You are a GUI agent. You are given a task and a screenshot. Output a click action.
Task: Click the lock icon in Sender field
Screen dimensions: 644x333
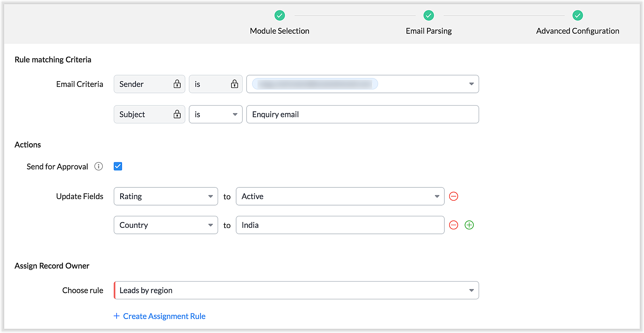click(177, 84)
